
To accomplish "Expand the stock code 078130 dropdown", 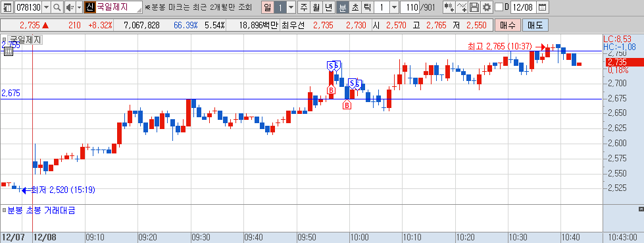I will (x=46, y=7).
